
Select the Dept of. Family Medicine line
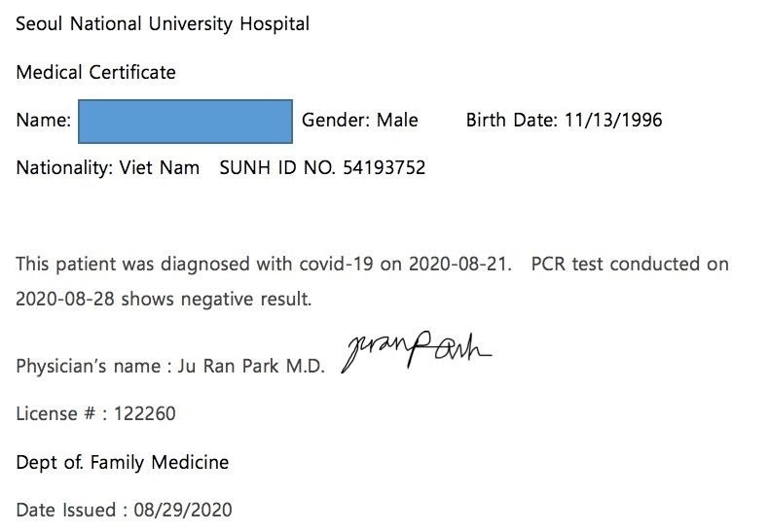click(x=122, y=462)
